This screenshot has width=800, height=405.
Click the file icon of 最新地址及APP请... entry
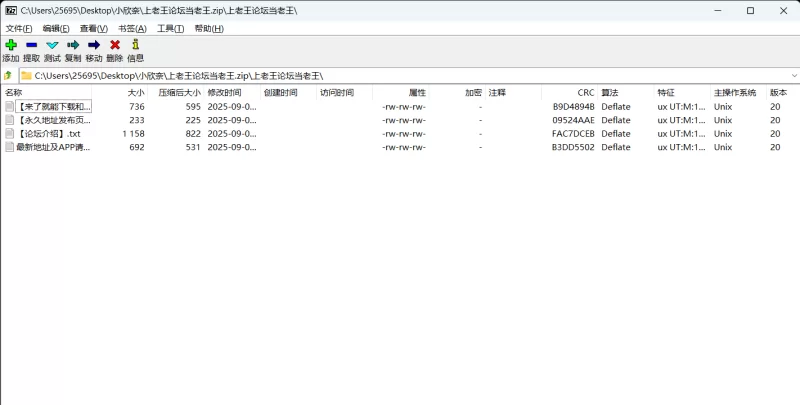click(9, 147)
